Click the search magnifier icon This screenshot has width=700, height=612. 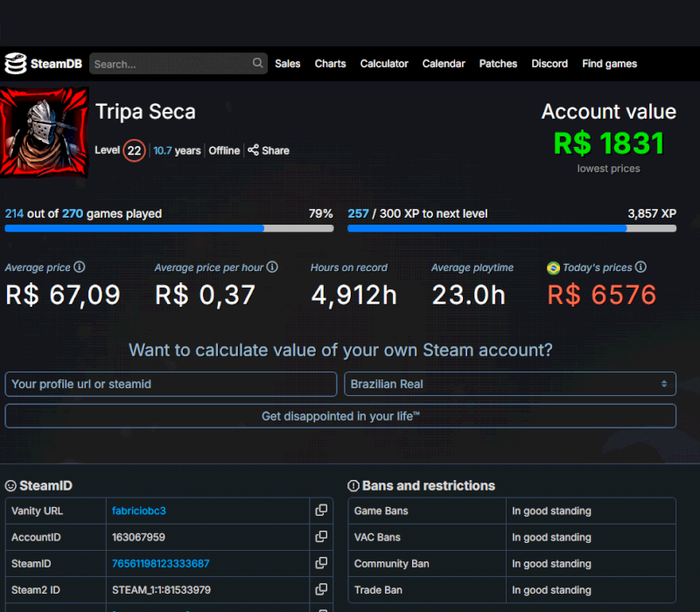[x=258, y=63]
